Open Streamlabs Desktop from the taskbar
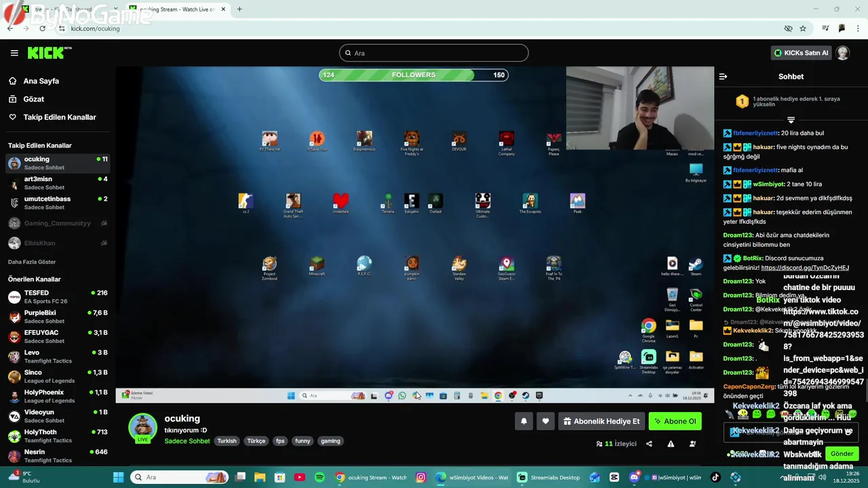868x488 pixels. [x=549, y=477]
